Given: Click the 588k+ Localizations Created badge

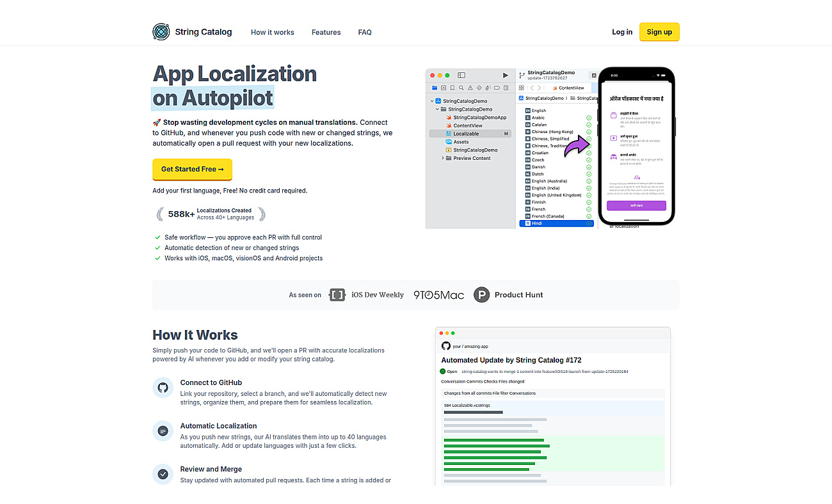Looking at the screenshot, I should (x=211, y=214).
